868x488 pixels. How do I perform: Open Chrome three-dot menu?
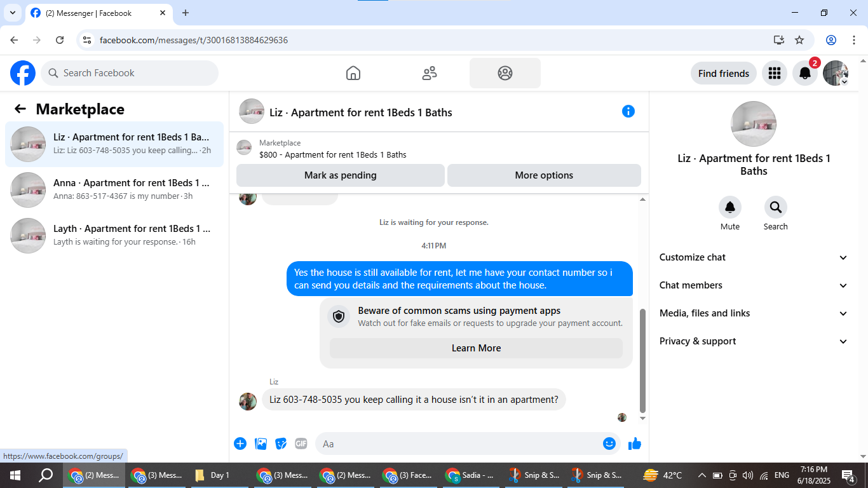pyautogui.click(x=853, y=40)
